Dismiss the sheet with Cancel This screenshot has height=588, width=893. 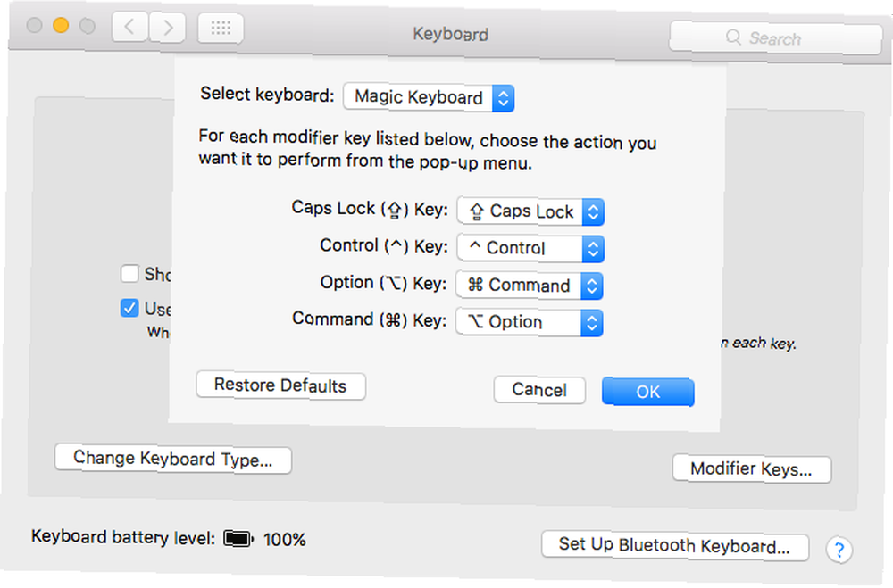click(x=539, y=390)
